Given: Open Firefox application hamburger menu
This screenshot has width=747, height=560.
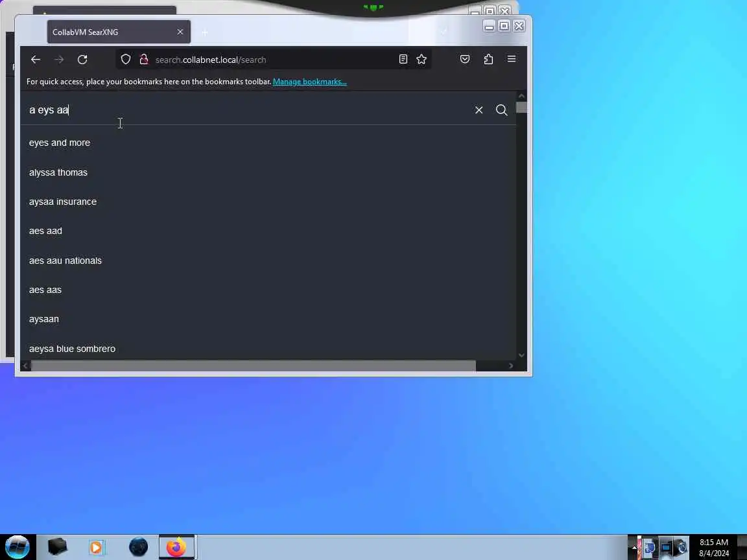Looking at the screenshot, I should click(x=512, y=59).
